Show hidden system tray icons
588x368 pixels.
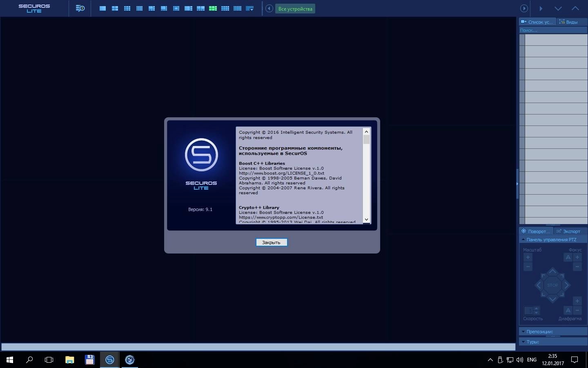click(x=490, y=360)
